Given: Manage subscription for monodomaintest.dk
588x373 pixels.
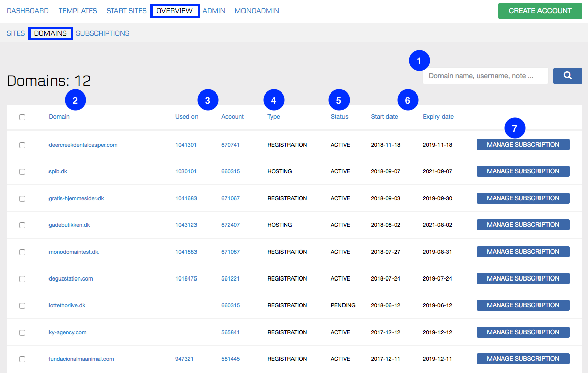Looking at the screenshot, I should (523, 252).
